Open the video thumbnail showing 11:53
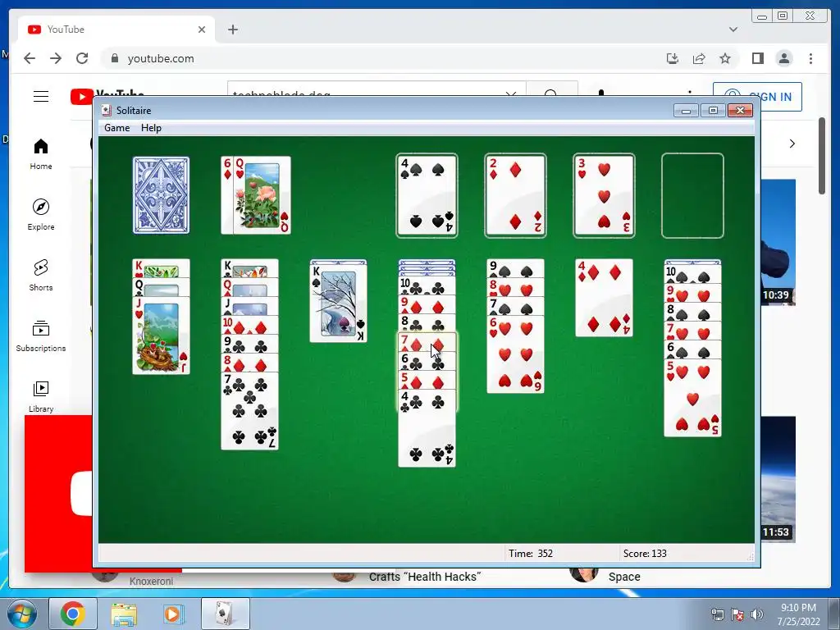Image resolution: width=840 pixels, height=630 pixels. [778, 479]
